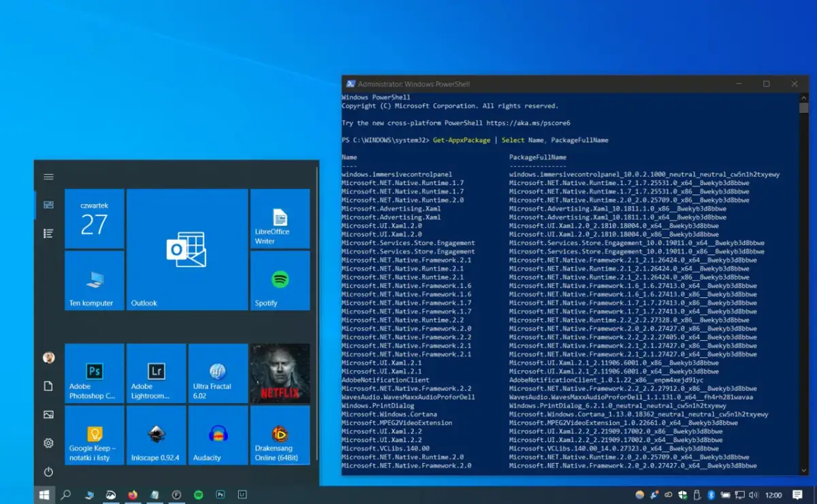
Task: Open the taskbar search magnifier
Action: coord(66,495)
